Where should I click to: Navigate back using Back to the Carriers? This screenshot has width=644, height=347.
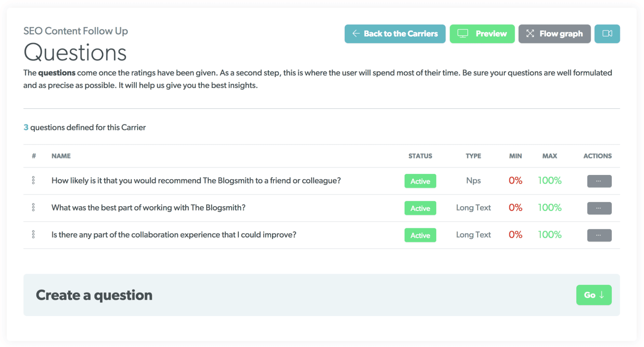[395, 33]
